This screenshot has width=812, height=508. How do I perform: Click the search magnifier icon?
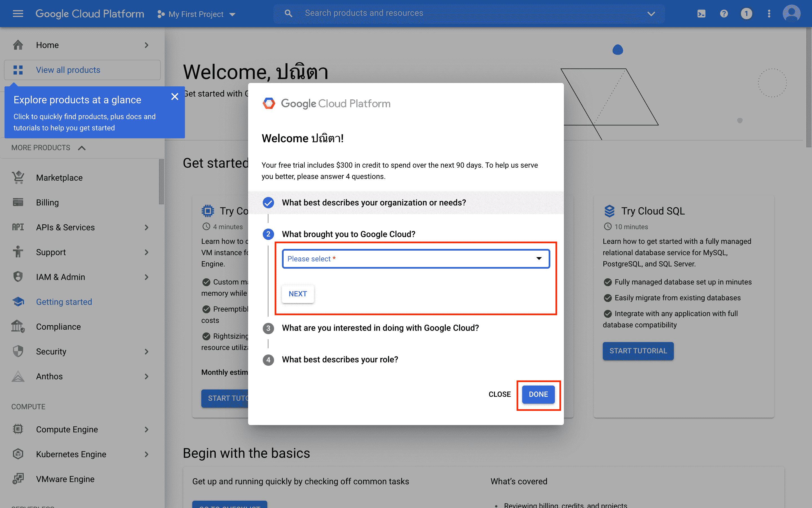(288, 14)
